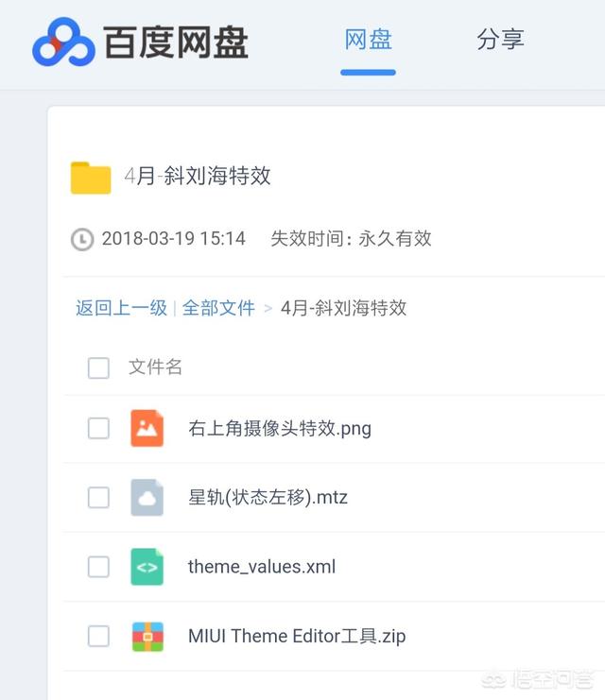Navigate to 全部文件 in breadcrumb
The height and width of the screenshot is (700, 605).
(218, 308)
